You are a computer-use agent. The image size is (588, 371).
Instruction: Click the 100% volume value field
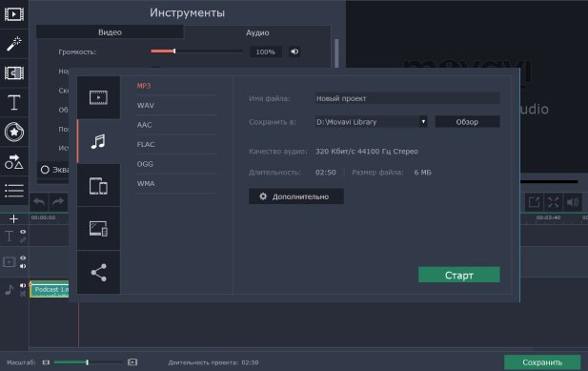tap(266, 52)
